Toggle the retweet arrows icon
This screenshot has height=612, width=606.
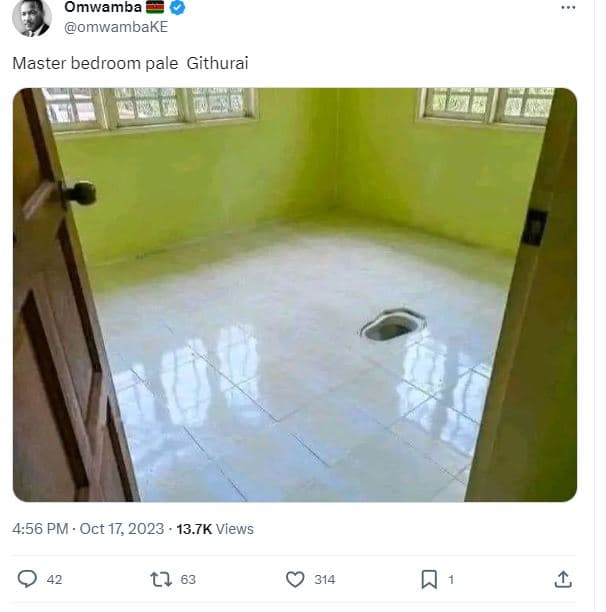[160, 579]
